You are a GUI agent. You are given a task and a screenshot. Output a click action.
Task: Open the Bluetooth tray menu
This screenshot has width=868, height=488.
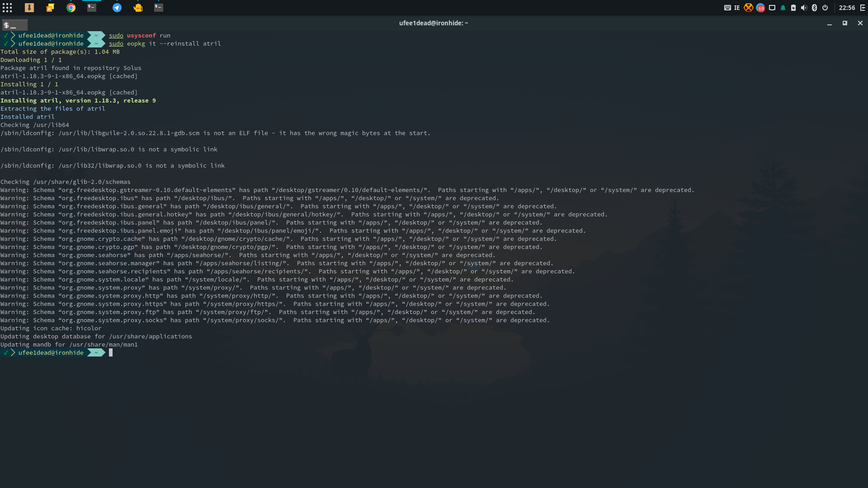(x=814, y=8)
